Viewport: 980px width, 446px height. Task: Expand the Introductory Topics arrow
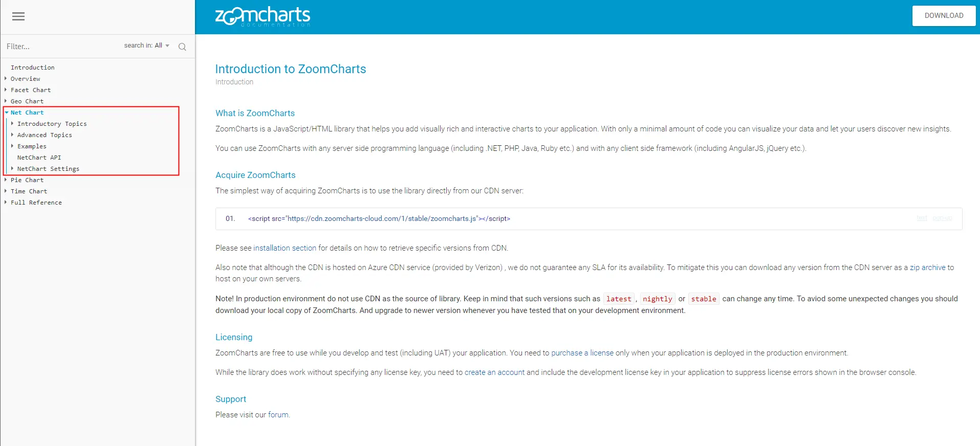pyautogui.click(x=12, y=124)
